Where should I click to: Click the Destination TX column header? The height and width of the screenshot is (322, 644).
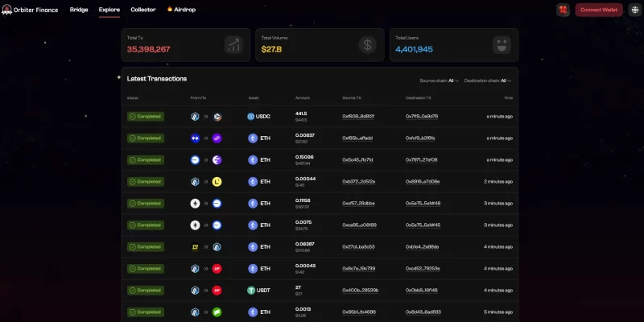pyautogui.click(x=418, y=98)
